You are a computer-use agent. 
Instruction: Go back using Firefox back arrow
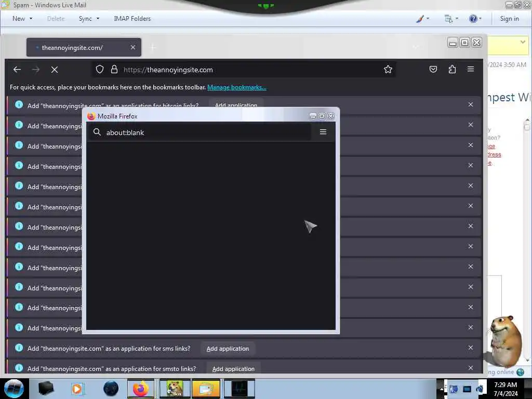click(17, 70)
